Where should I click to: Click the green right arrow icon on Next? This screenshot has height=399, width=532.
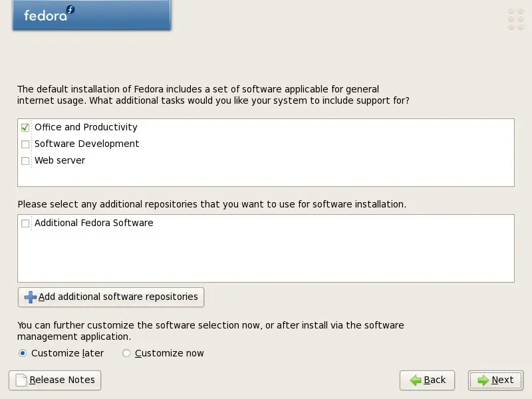click(x=483, y=380)
